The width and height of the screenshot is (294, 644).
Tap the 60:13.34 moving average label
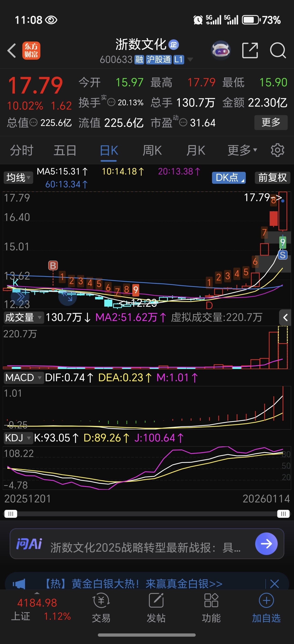click(x=66, y=184)
